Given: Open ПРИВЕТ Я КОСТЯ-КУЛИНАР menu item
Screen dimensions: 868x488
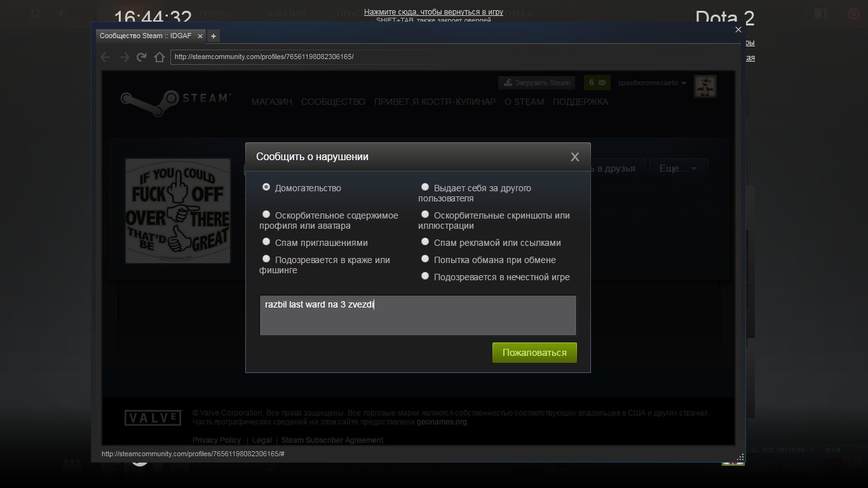Looking at the screenshot, I should coord(435,102).
